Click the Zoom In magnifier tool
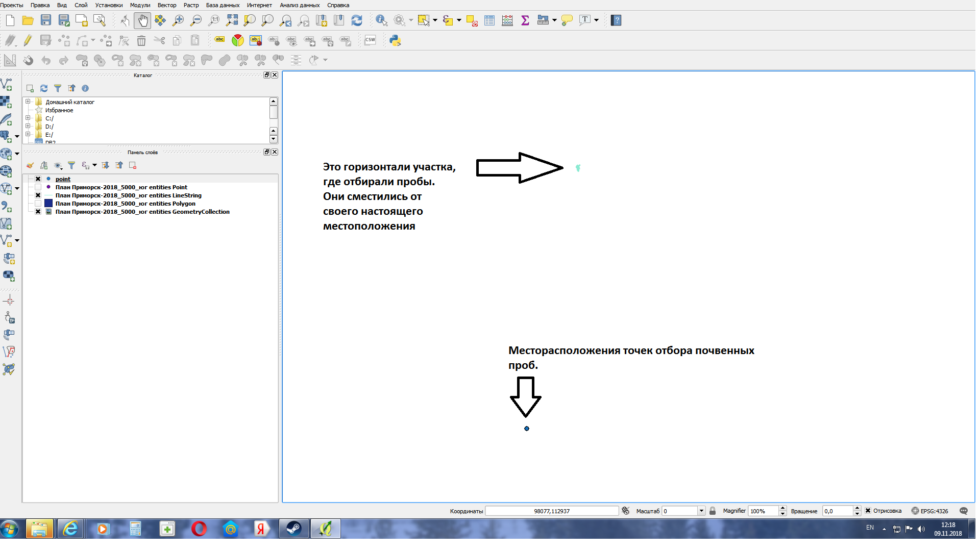Image resolution: width=980 pixels, height=551 pixels. [x=178, y=20]
